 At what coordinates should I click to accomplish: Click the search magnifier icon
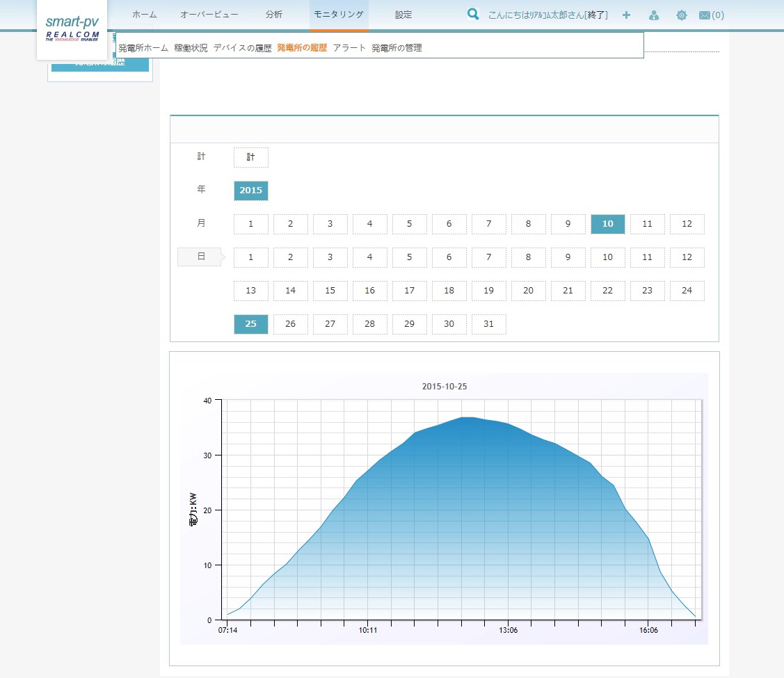[472, 14]
